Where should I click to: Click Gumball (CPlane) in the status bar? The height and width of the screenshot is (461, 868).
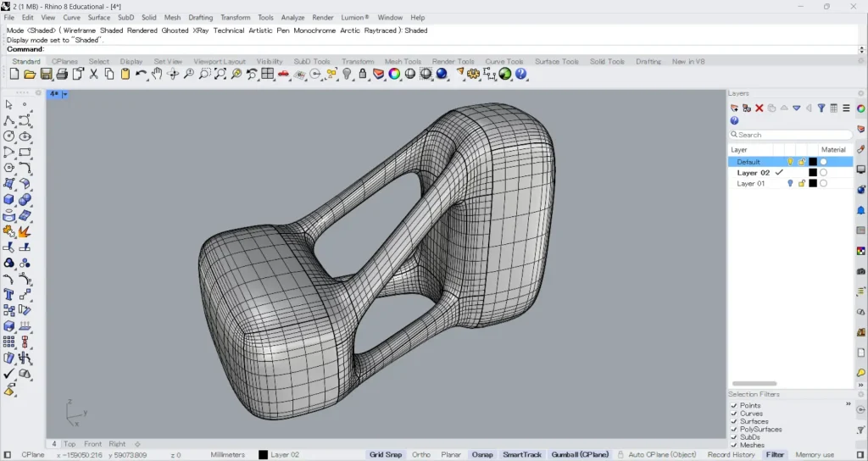(580, 455)
